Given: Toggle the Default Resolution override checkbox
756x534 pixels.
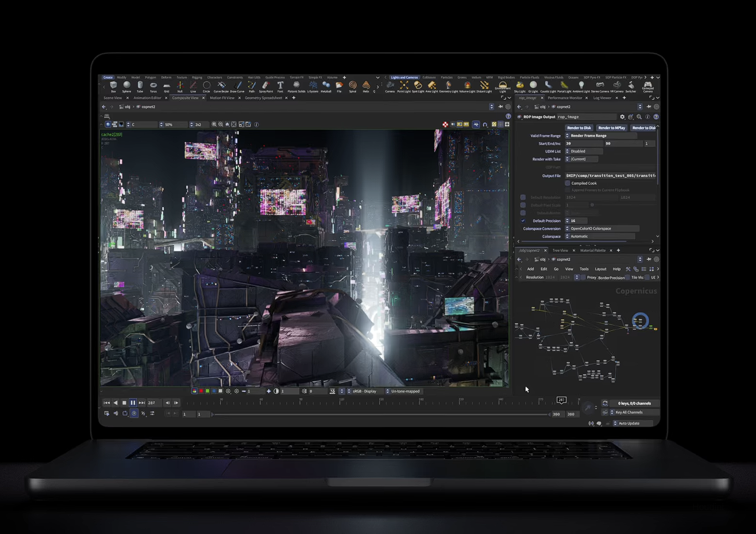Looking at the screenshot, I should coord(523,197).
